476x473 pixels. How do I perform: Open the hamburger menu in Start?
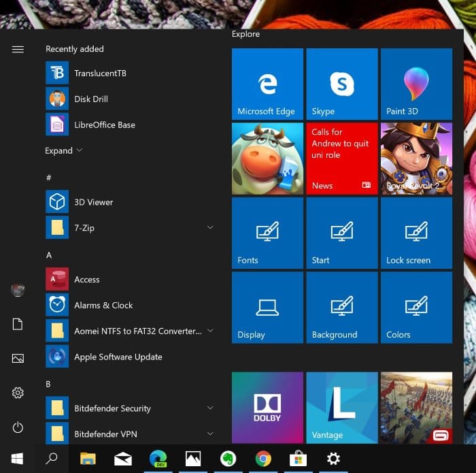point(18,49)
